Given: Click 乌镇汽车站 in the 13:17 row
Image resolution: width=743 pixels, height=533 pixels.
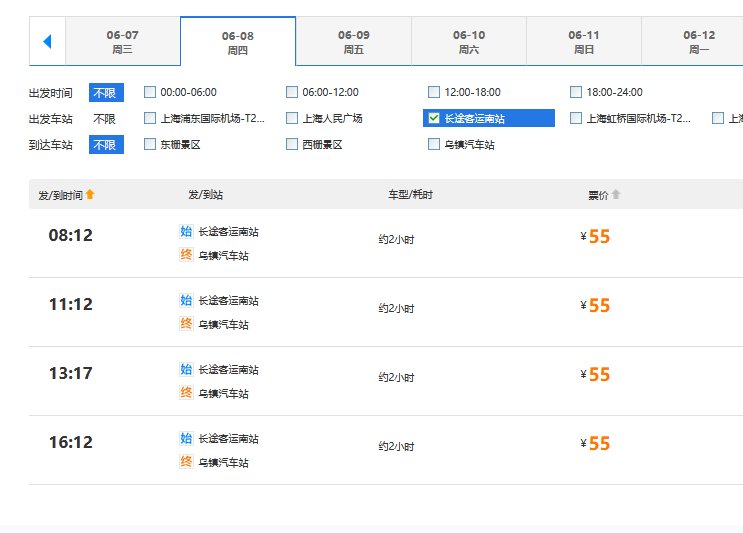Looking at the screenshot, I should [x=224, y=394].
